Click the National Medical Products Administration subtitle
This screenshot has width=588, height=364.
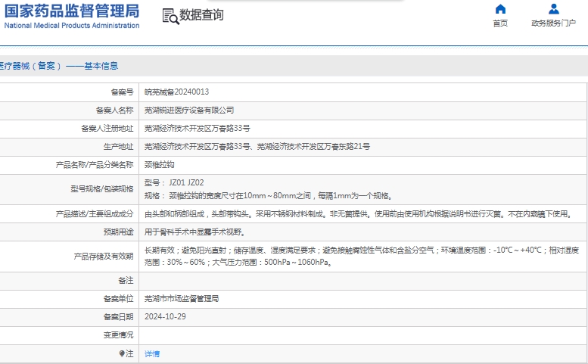coord(72,26)
